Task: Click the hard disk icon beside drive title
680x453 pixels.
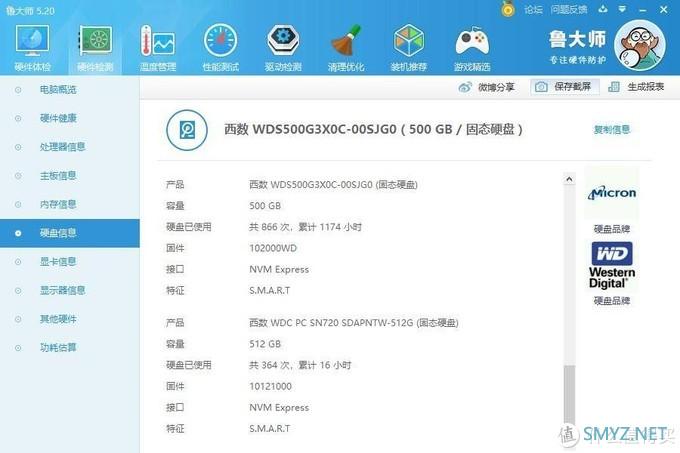Action: [187, 130]
